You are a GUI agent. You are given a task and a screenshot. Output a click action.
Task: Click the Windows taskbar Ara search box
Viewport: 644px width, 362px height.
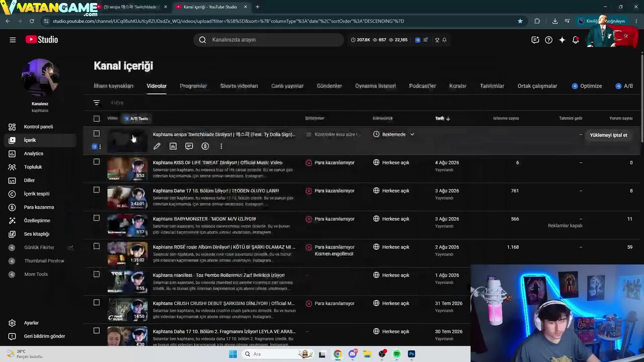pos(278,354)
